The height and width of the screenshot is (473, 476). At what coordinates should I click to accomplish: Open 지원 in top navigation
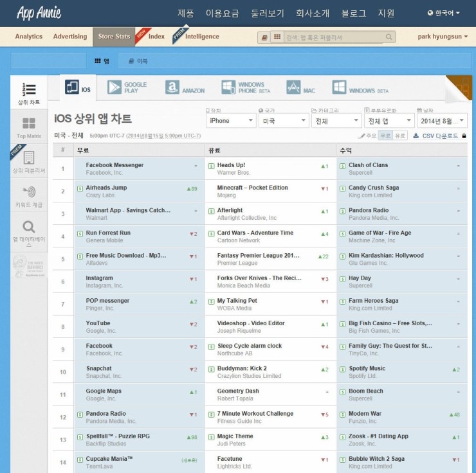coord(386,13)
